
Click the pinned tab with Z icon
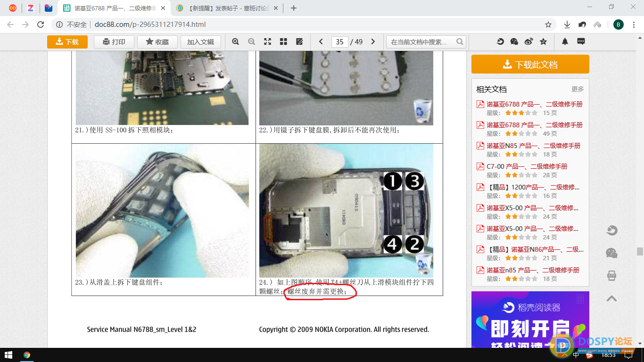pyautogui.click(x=31, y=8)
